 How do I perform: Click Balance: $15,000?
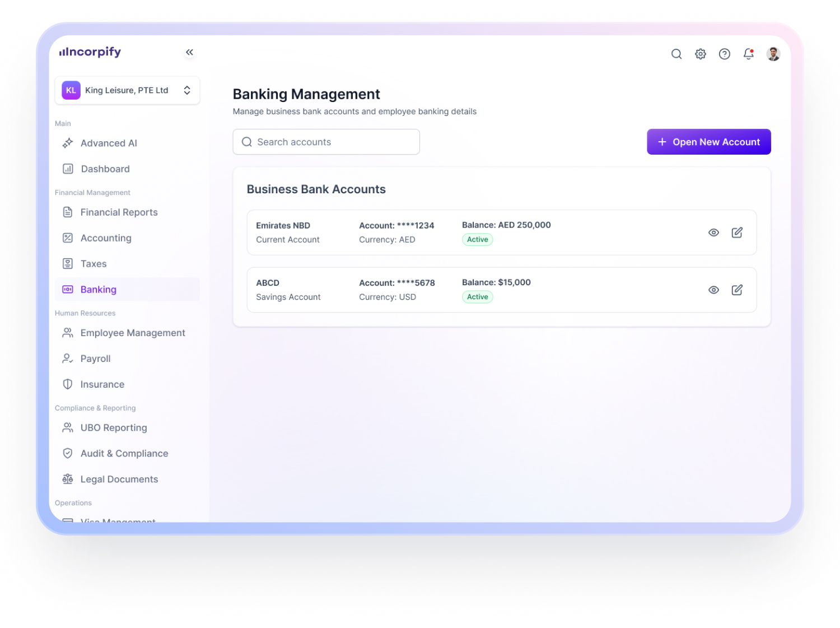pos(496,282)
